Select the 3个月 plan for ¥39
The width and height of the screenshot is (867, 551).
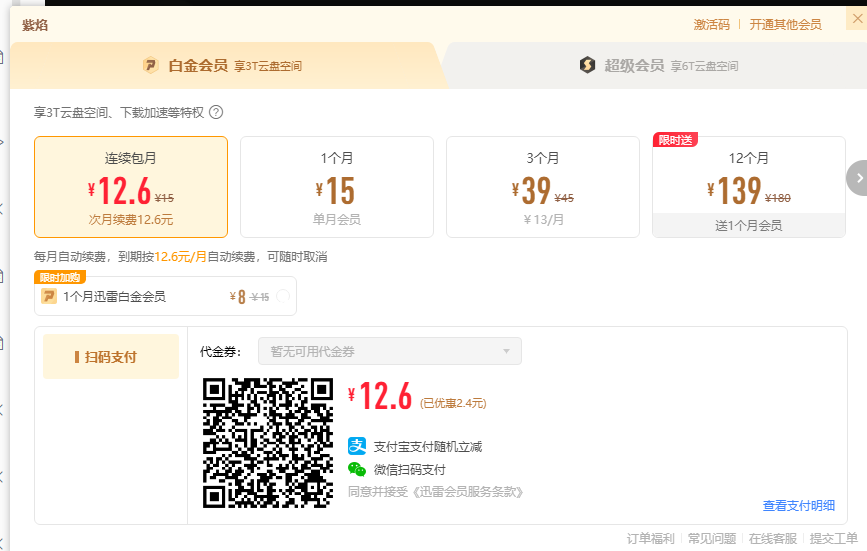coord(542,187)
